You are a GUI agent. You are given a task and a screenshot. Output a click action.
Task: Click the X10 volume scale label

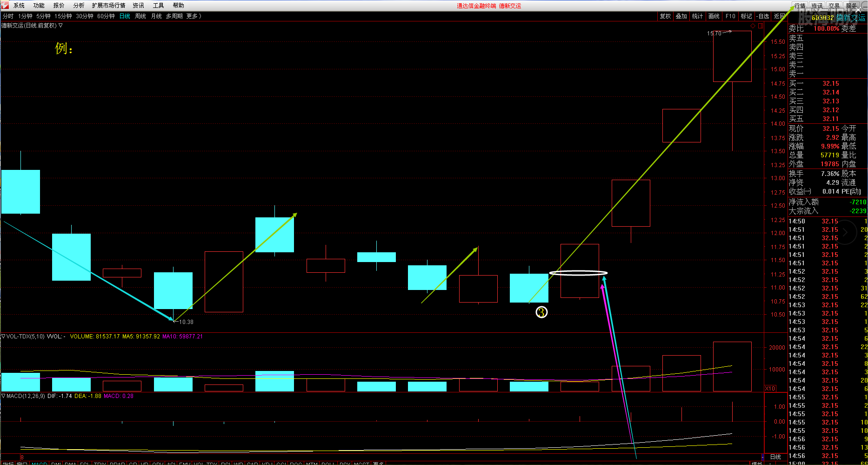[770, 388]
